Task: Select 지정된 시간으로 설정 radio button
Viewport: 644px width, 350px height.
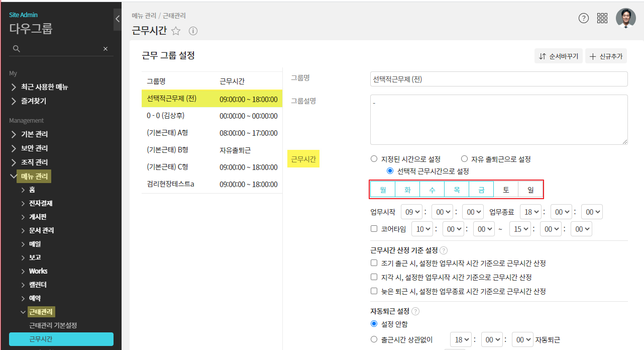Action: point(374,159)
